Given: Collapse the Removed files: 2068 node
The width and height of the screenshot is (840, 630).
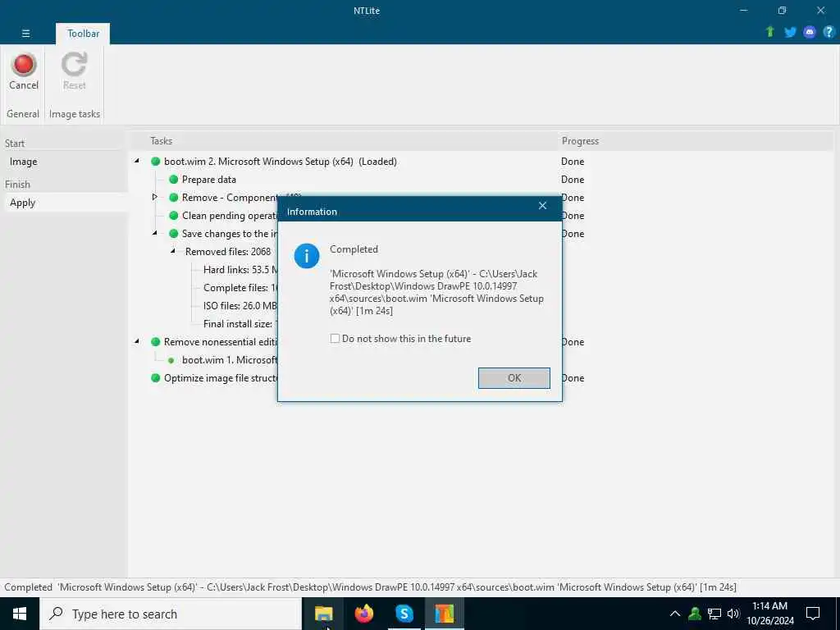Looking at the screenshot, I should click(x=173, y=251).
